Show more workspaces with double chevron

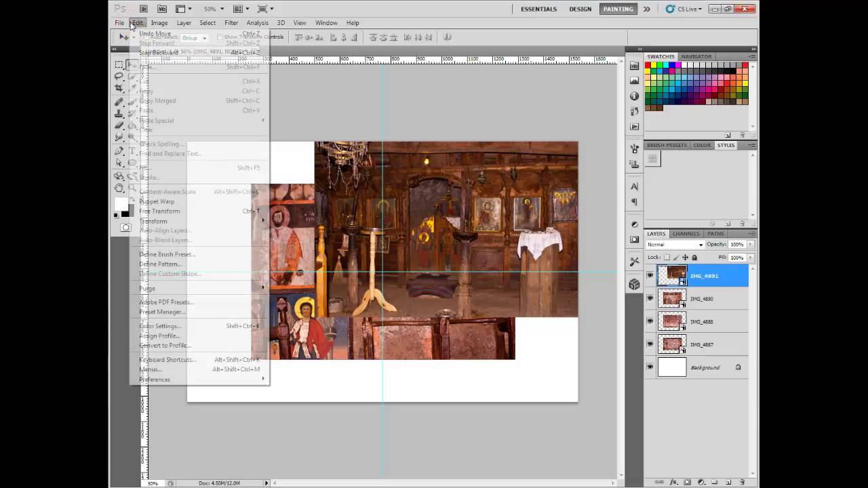click(x=647, y=9)
